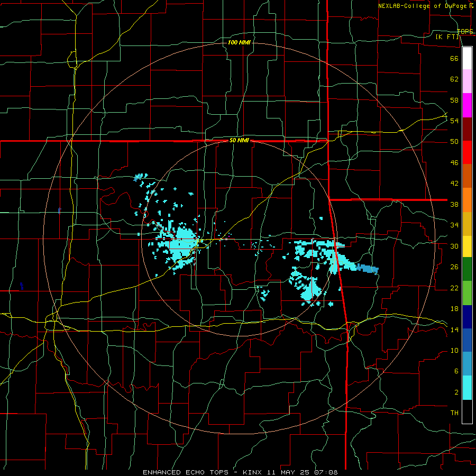The height and width of the screenshot is (476, 476).
Task: Click legend value 66
Action: [454, 58]
